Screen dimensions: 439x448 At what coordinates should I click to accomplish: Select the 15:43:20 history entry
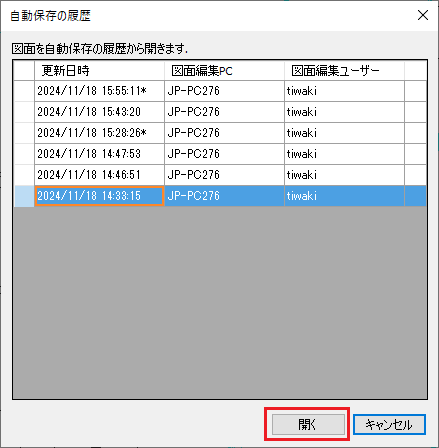(220, 112)
